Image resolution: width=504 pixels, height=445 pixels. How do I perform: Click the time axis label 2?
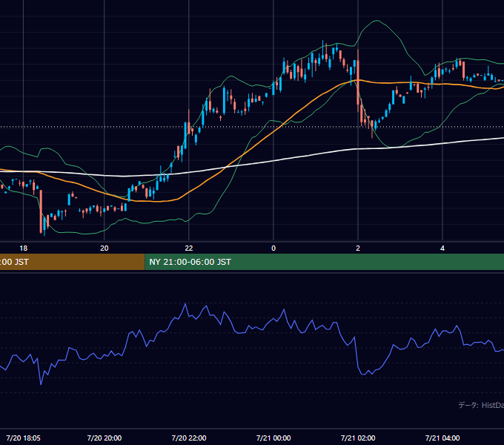tap(358, 248)
